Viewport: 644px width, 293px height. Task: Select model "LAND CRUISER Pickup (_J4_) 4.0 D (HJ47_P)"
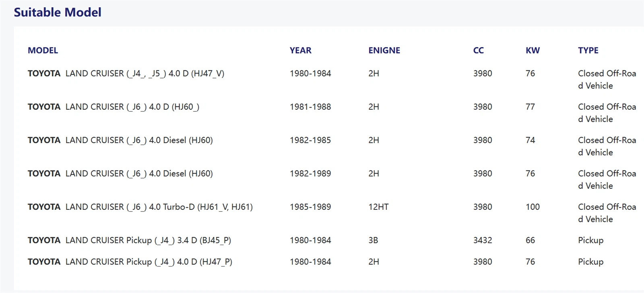[x=149, y=262]
